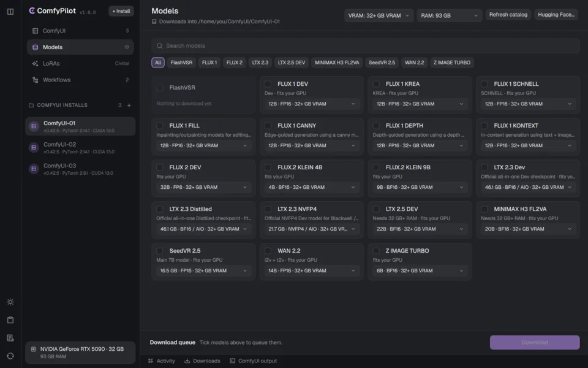Click the ComfyUI-03 install icon

coord(34,169)
